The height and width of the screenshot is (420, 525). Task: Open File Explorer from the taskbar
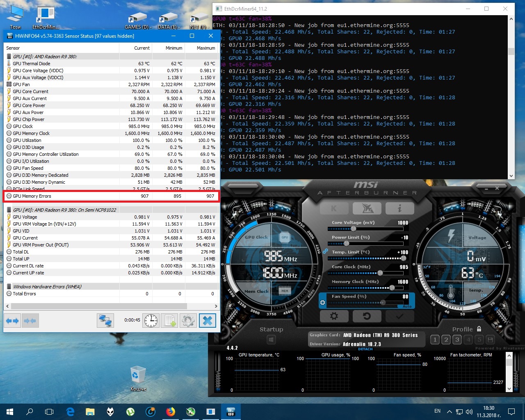pyautogui.click(x=90, y=412)
